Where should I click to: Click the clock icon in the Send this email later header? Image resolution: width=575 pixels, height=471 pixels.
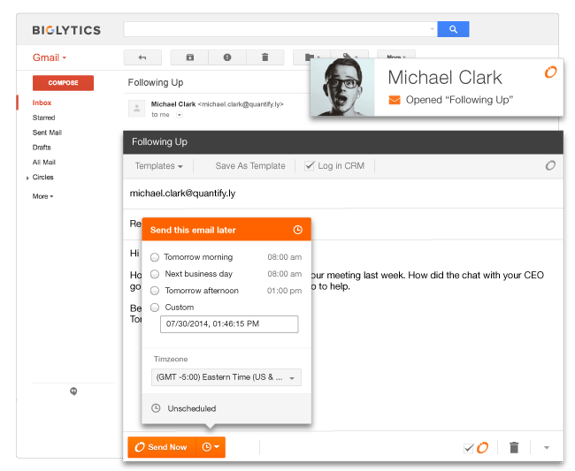298,230
